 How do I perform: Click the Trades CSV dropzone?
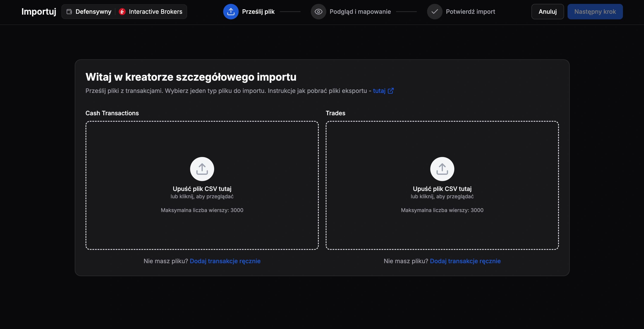[442, 185]
